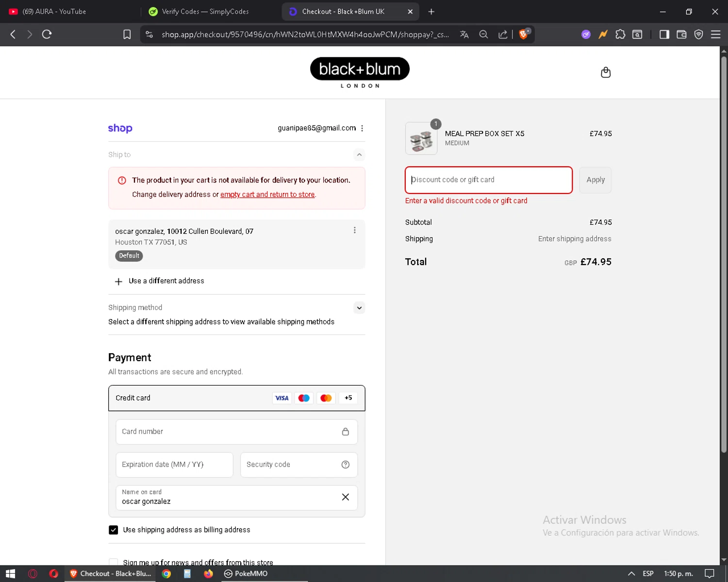The height and width of the screenshot is (582, 728).
Task: Open Chrome from the taskbar
Action: pos(166,574)
